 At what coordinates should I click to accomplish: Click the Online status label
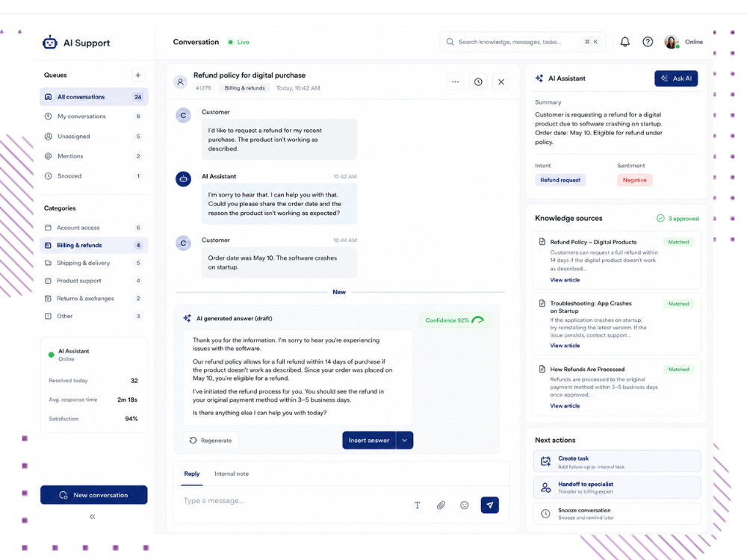coord(694,42)
